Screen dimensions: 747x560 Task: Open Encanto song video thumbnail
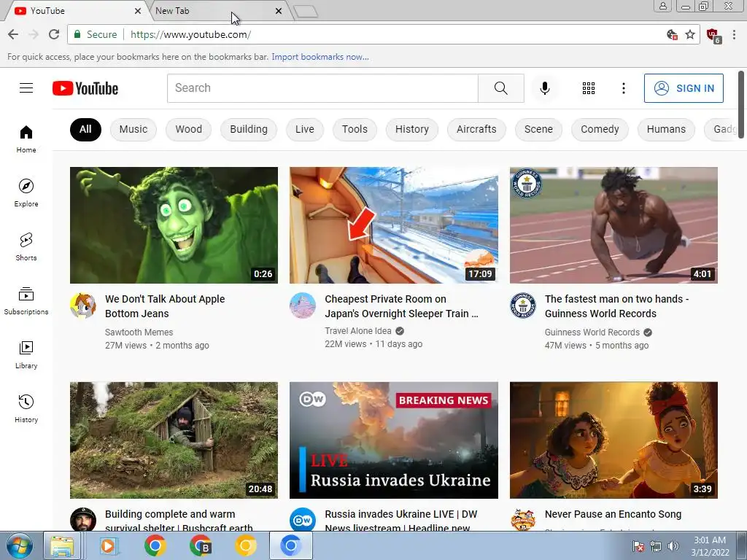[x=614, y=440]
